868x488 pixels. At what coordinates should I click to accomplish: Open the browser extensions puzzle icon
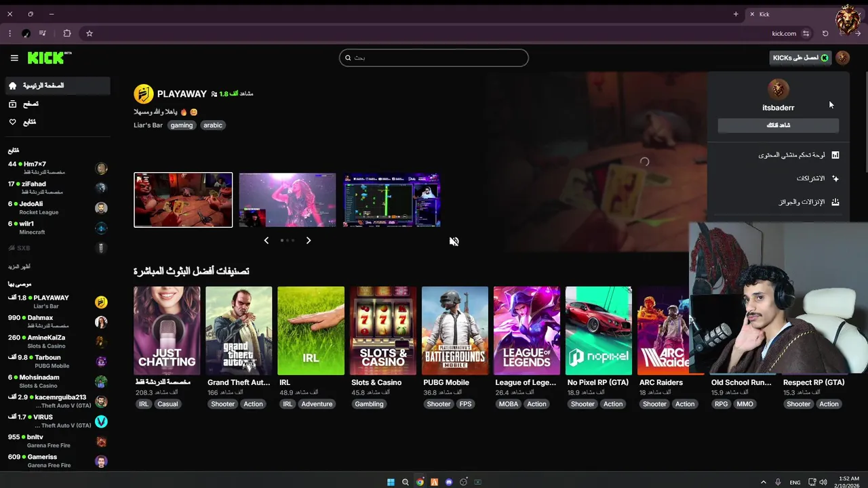pos(67,33)
